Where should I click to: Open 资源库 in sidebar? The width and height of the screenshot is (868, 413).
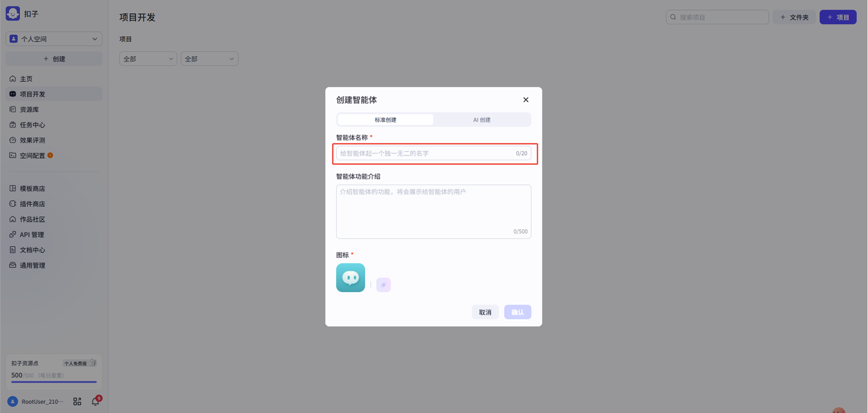click(54, 109)
